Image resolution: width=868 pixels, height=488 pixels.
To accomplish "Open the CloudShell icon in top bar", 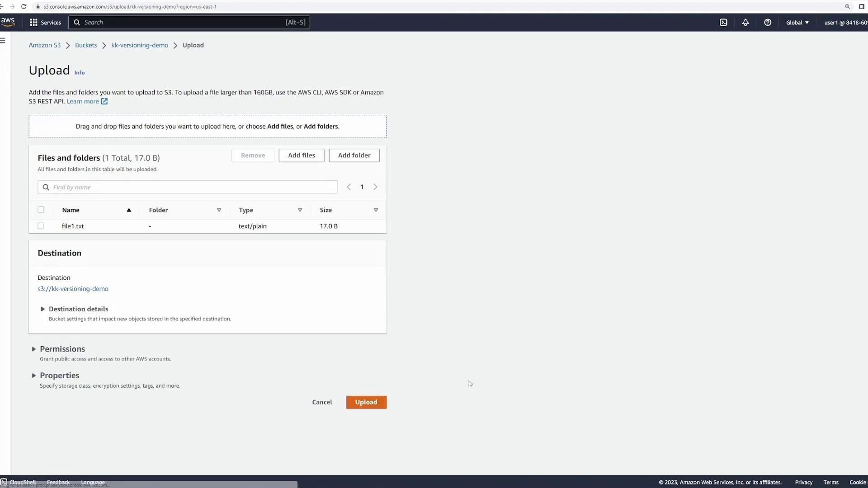I will (x=723, y=23).
